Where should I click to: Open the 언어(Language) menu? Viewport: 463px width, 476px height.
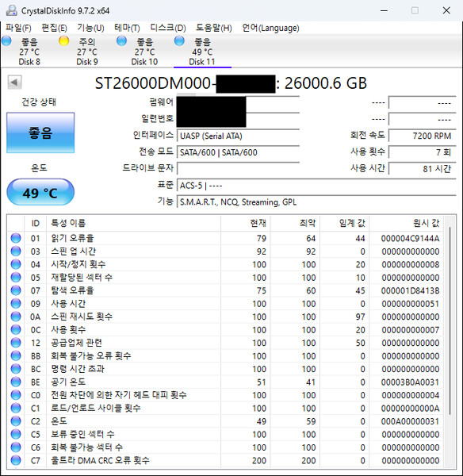tap(270, 28)
